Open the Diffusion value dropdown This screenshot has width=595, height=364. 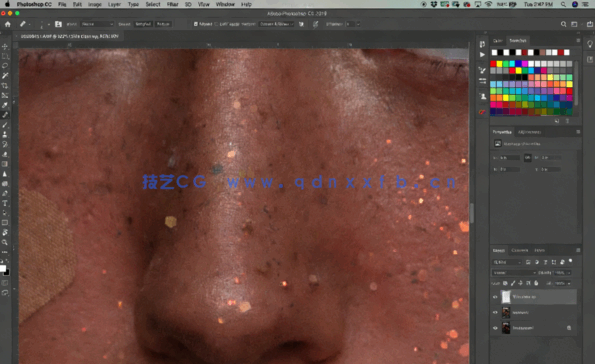[x=358, y=24]
